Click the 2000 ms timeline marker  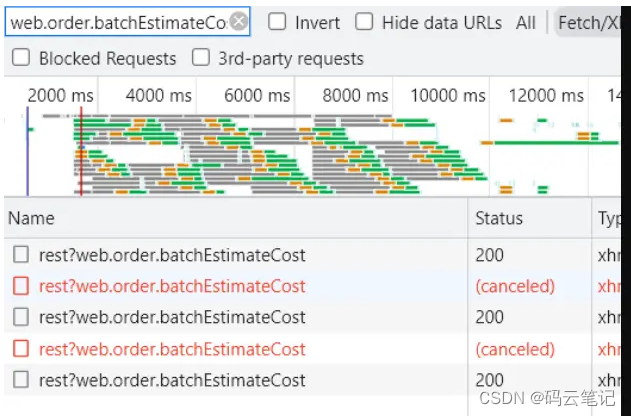click(60, 96)
